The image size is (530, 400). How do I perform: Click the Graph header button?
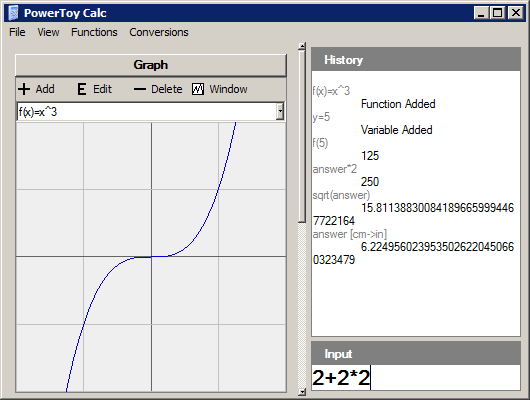coord(151,65)
